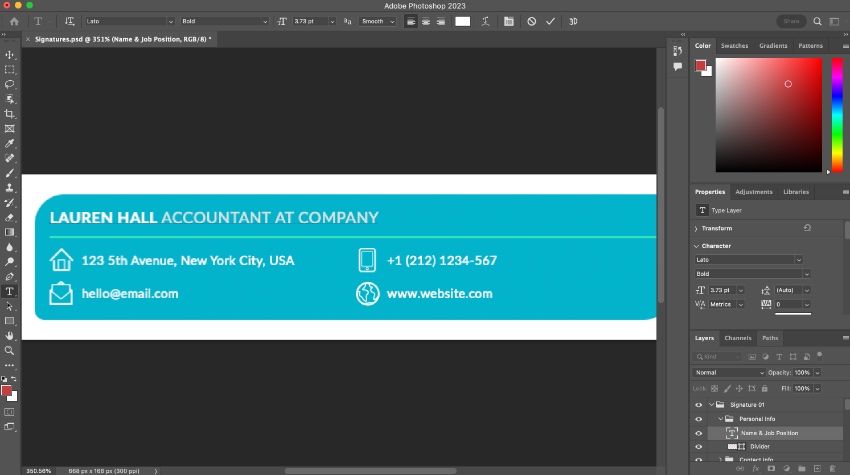Switch to the Paths tab

[x=770, y=338]
